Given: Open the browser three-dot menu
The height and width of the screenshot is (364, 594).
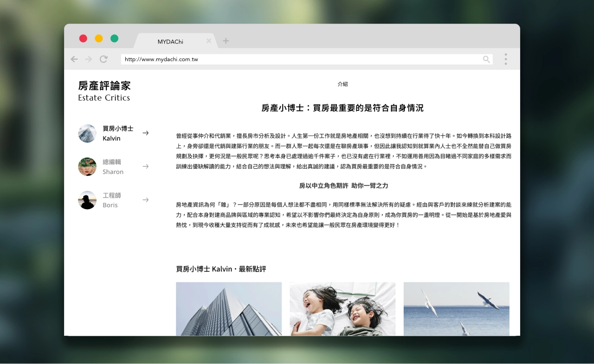Looking at the screenshot, I should coord(505,59).
